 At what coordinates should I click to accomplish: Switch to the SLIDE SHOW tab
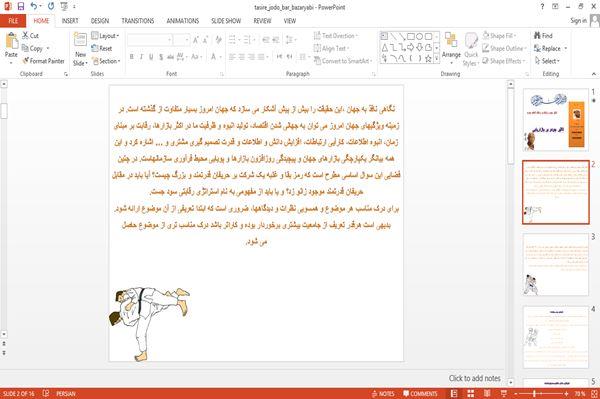[226, 21]
